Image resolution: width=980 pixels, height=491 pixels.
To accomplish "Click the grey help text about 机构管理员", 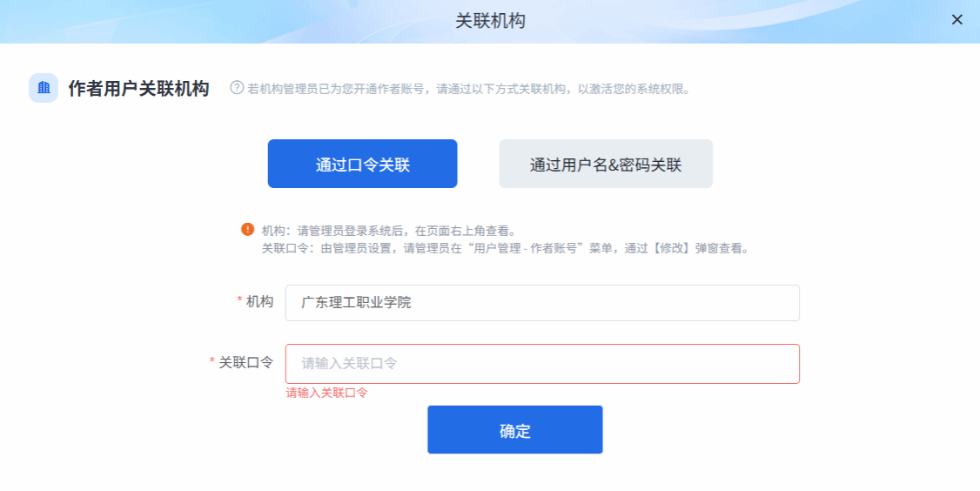I will click(468, 89).
